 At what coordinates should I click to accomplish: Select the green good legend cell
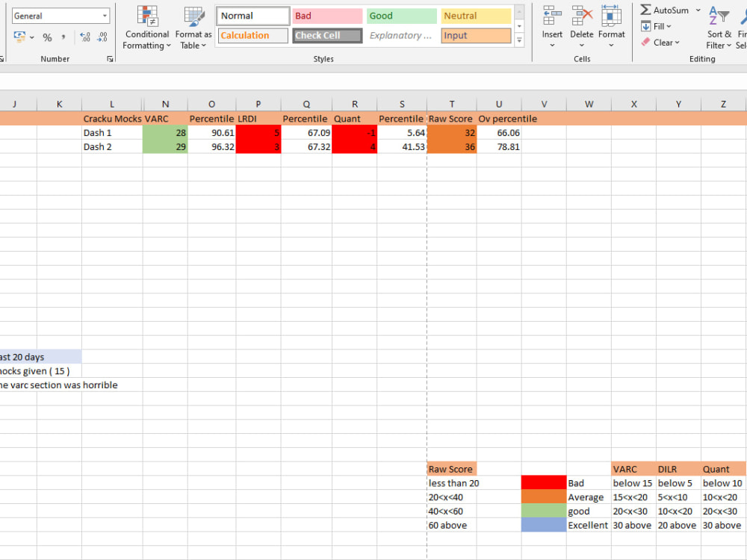(544, 511)
